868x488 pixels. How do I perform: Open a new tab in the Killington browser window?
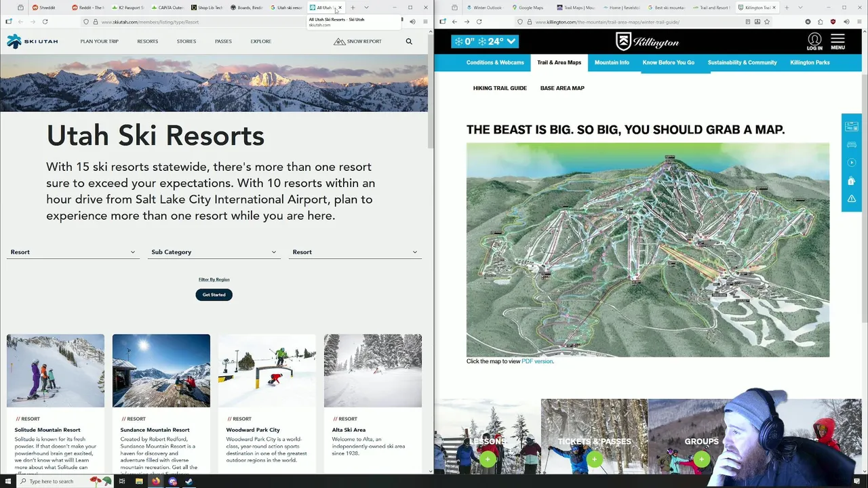(x=785, y=7)
